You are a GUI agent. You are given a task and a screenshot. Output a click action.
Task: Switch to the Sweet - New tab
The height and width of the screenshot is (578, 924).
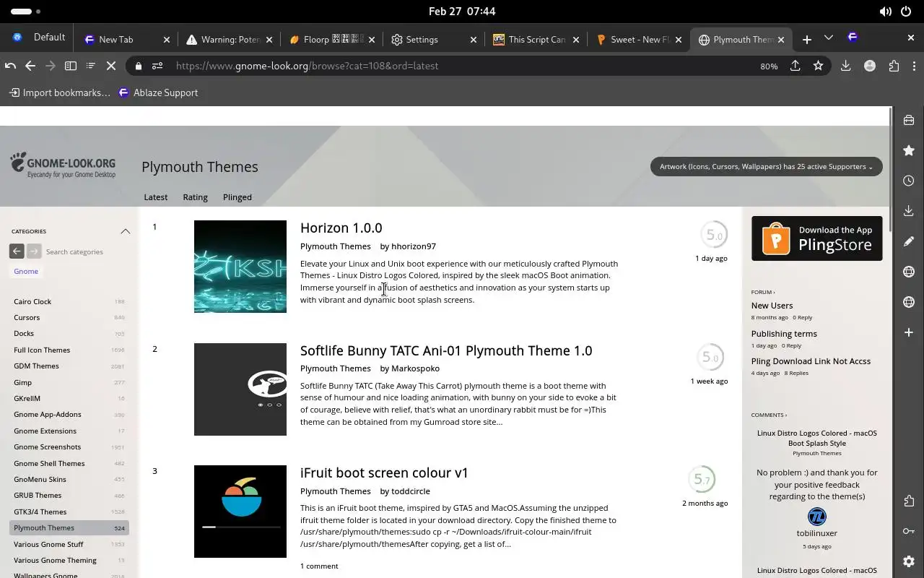639,39
